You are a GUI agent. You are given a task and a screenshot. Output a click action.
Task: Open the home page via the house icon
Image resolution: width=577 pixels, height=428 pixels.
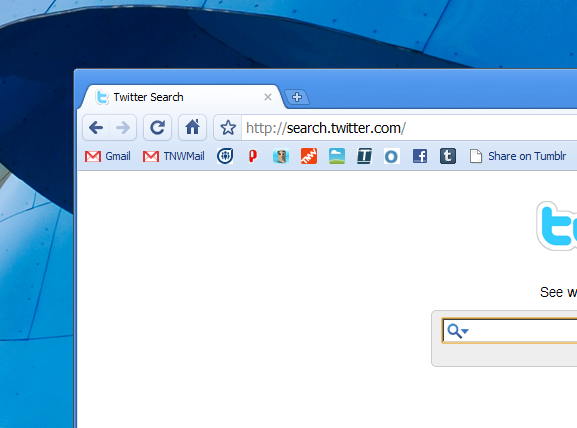coord(192,128)
